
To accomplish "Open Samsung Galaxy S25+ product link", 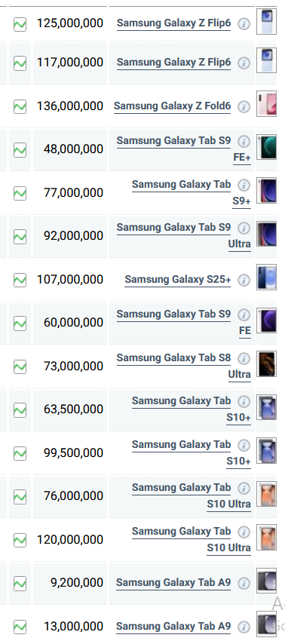I will pos(178,280).
